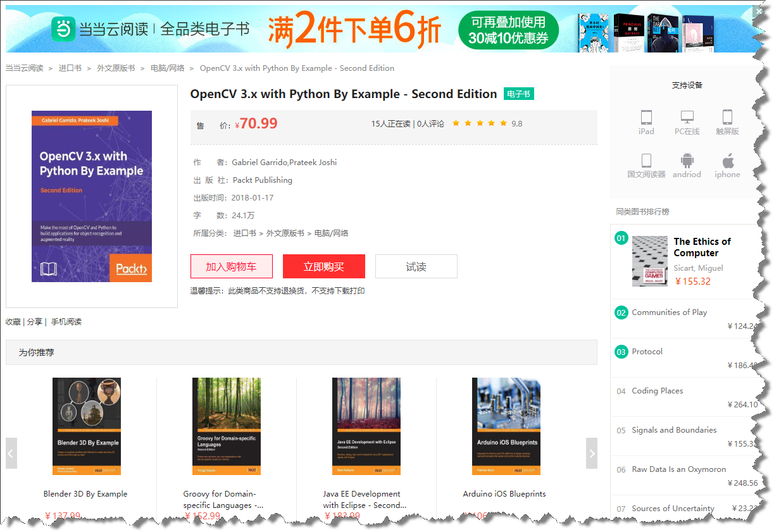774x532 pixels.
Task: Click 立即购买 button
Action: 324,266
